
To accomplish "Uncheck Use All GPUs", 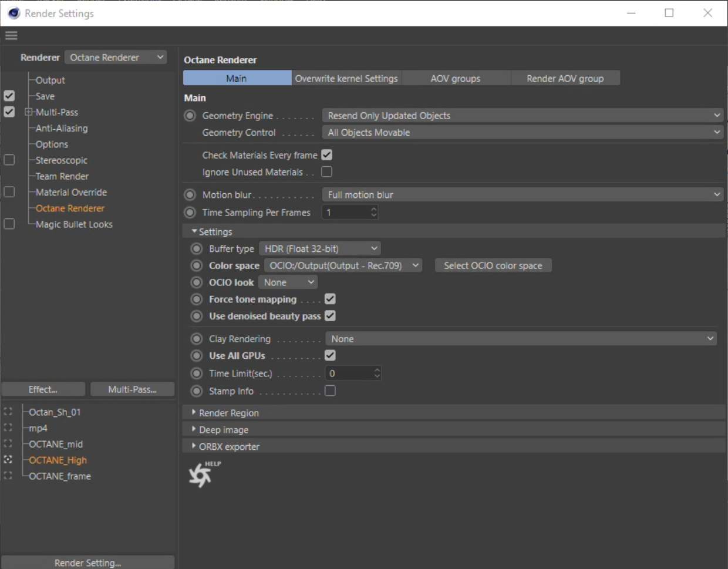I will pyautogui.click(x=330, y=355).
